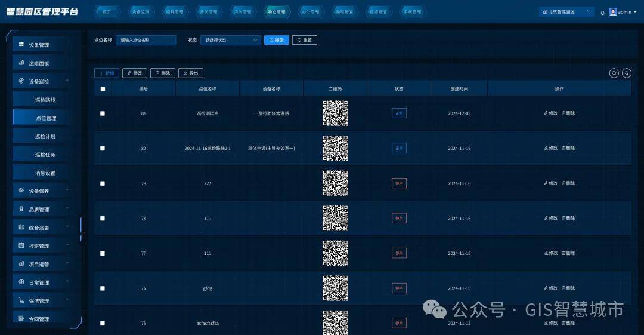The width and height of the screenshot is (644, 335).
Task: Open 消息设置 in the sidebar
Action: tap(41, 173)
